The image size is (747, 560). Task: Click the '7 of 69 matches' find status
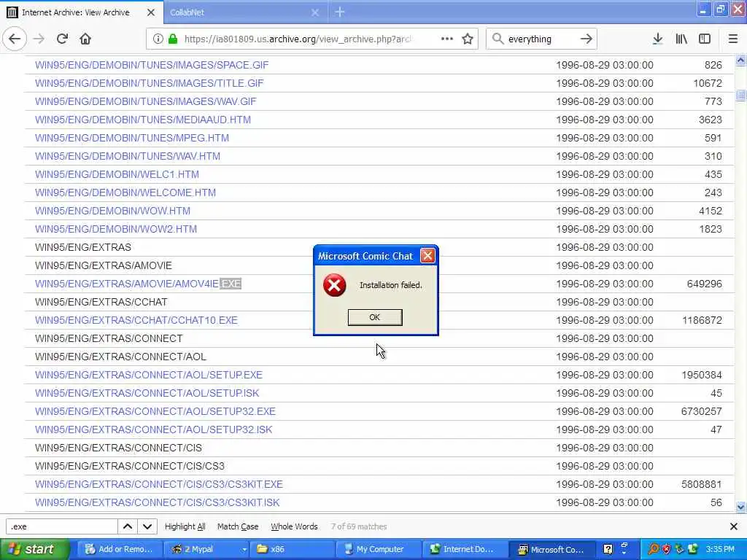(359, 526)
